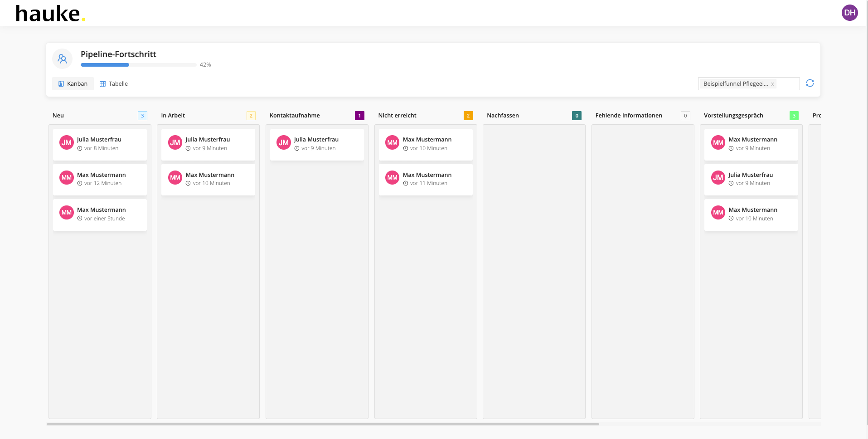The image size is (868, 439).
Task: Open Julia Musterfrau card in Neu column
Action: [x=100, y=144]
